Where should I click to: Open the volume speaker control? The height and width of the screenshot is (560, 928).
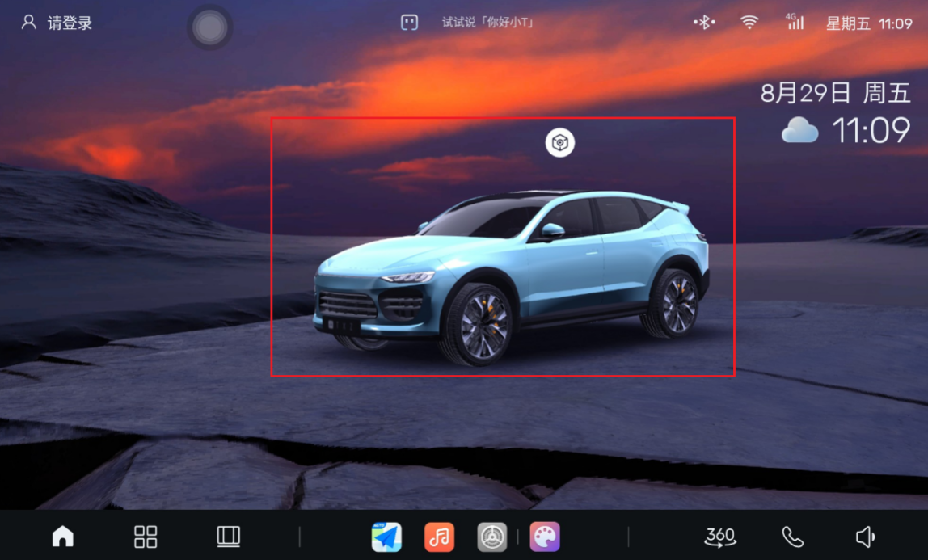pyautogui.click(x=865, y=537)
